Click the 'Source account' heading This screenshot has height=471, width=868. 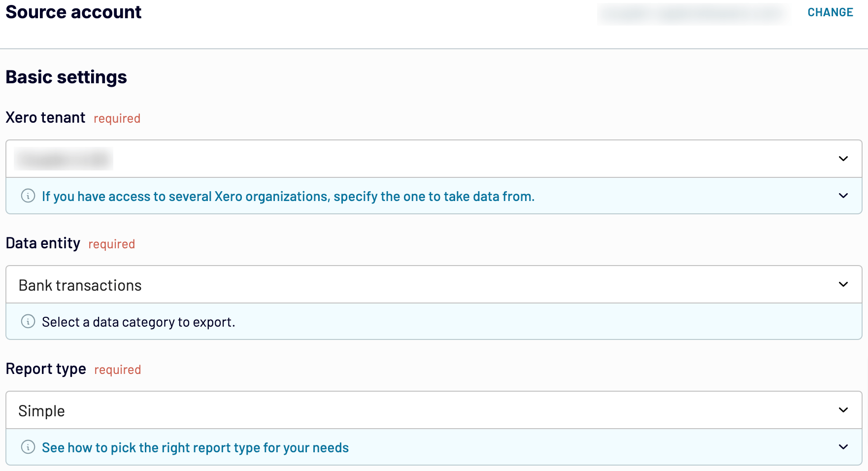pyautogui.click(x=73, y=12)
